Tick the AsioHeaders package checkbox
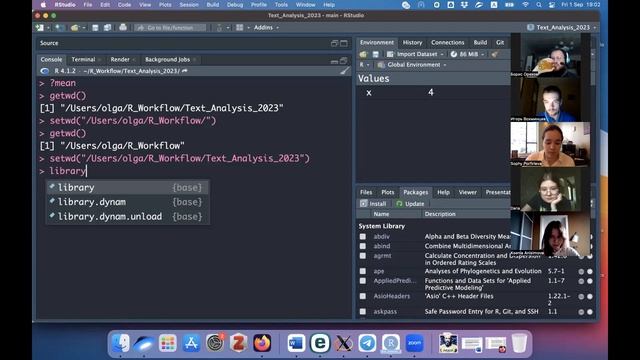 click(362, 296)
